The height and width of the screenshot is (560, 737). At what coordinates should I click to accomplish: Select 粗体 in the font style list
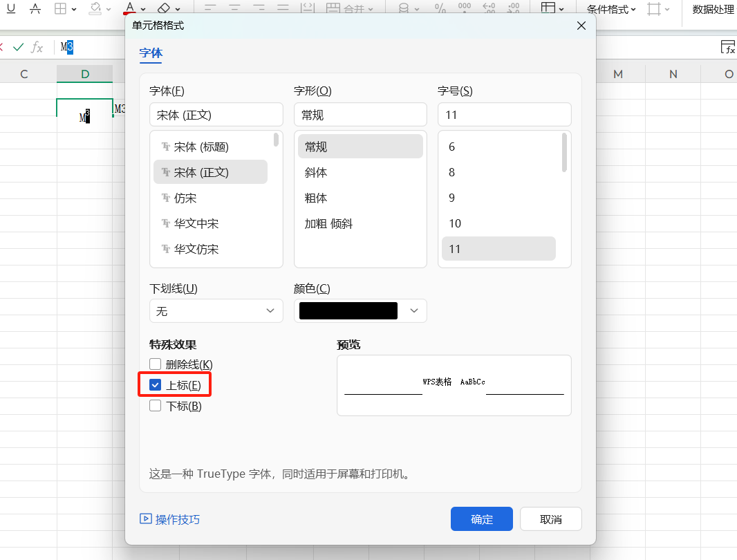pos(316,198)
